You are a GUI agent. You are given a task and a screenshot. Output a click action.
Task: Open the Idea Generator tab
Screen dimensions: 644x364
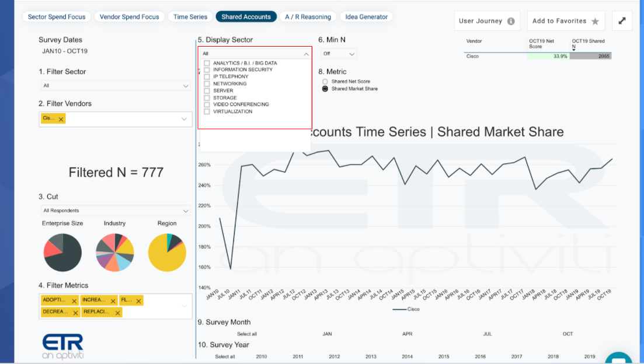point(366,17)
